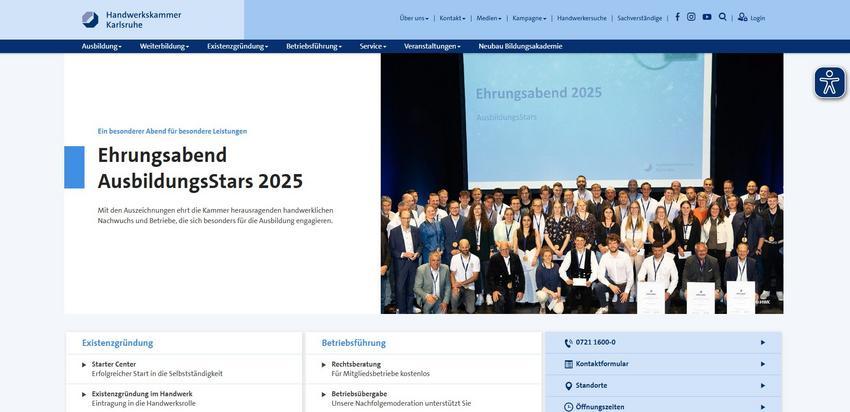This screenshot has width=850, height=412.
Task: Click the phone icon for 0721 1600-0
Action: coord(568,343)
